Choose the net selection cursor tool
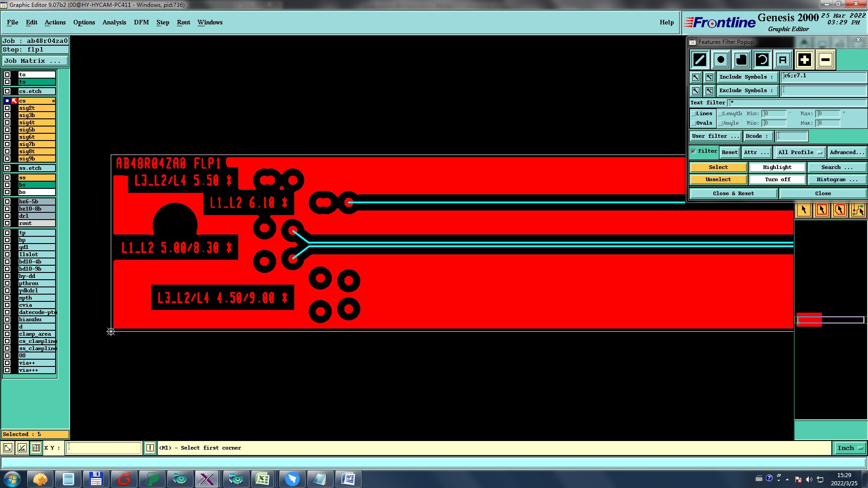The width and height of the screenshot is (868, 488). [x=858, y=210]
